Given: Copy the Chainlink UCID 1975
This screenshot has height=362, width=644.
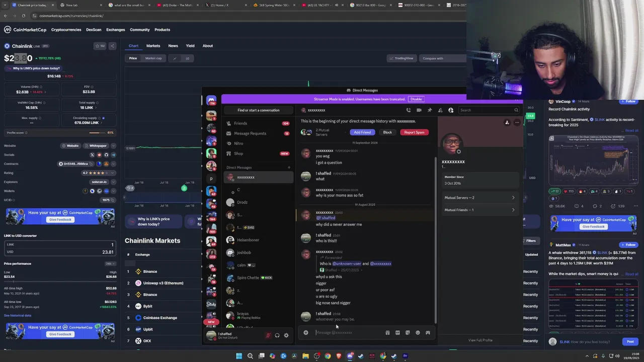Looking at the screenshot, I should [x=113, y=200].
